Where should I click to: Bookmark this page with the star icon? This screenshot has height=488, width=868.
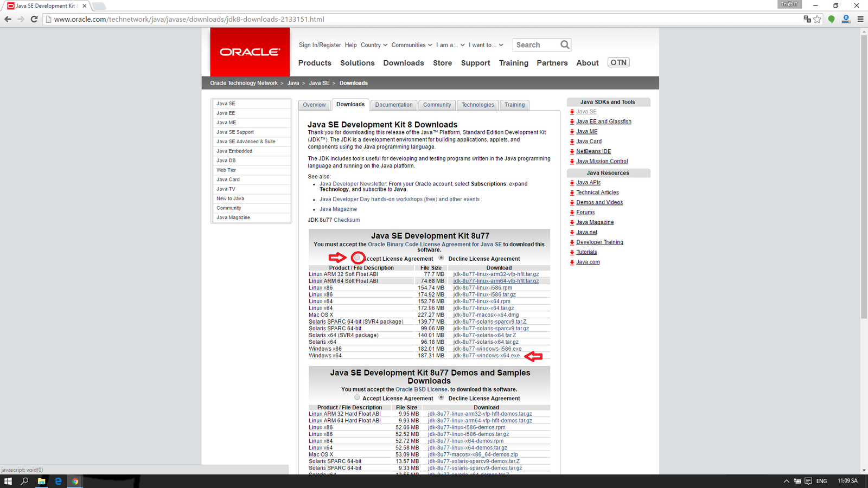[x=818, y=19]
